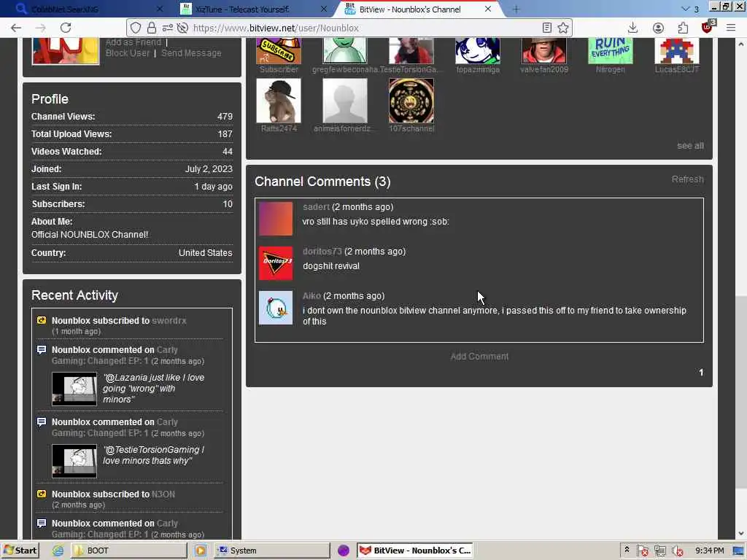The width and height of the screenshot is (747, 560).
Task: Bookmark this page with the star icon
Action: pos(563,28)
